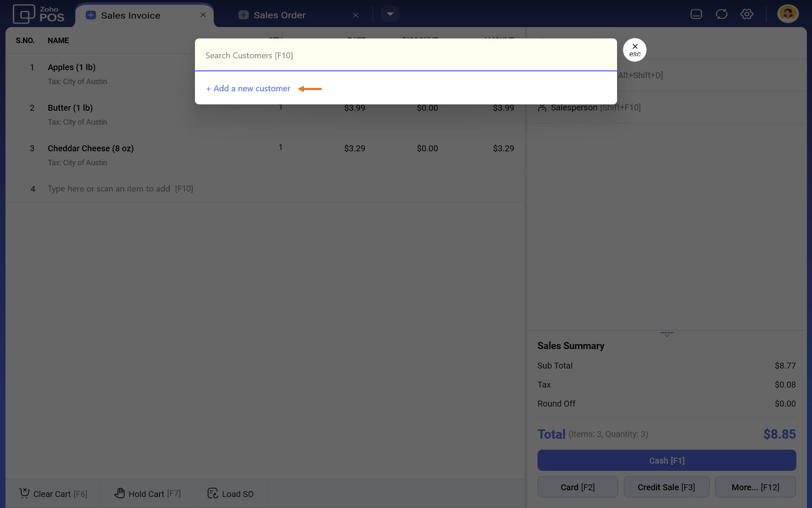The width and height of the screenshot is (812, 508).
Task: Switch to the Sales Order tab
Action: click(x=279, y=15)
